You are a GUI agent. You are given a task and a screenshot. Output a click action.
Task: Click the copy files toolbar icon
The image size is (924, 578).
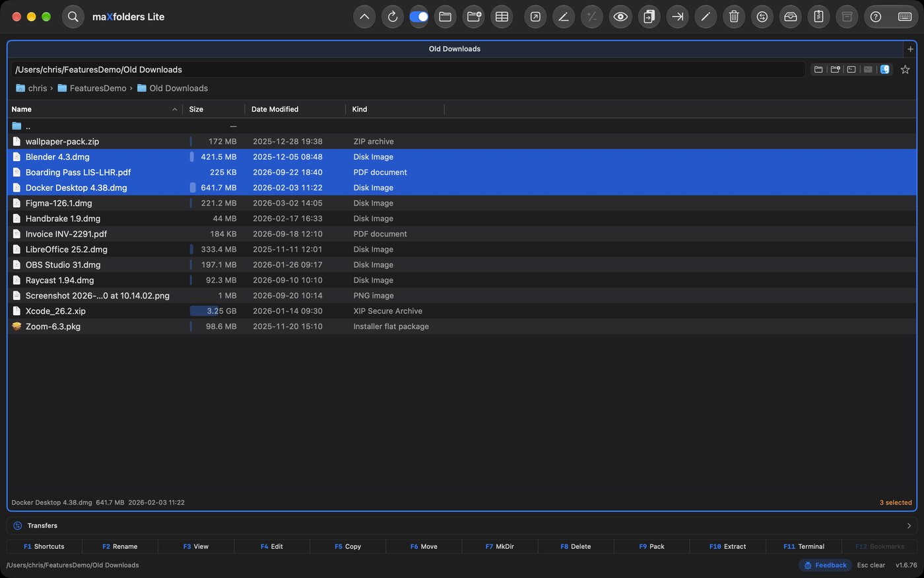tap(649, 17)
